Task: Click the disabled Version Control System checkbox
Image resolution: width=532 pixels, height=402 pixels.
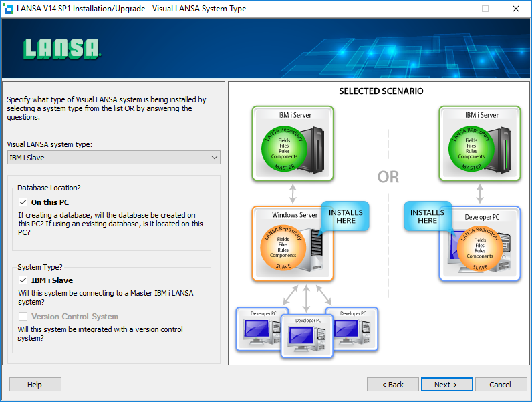Action: point(23,317)
